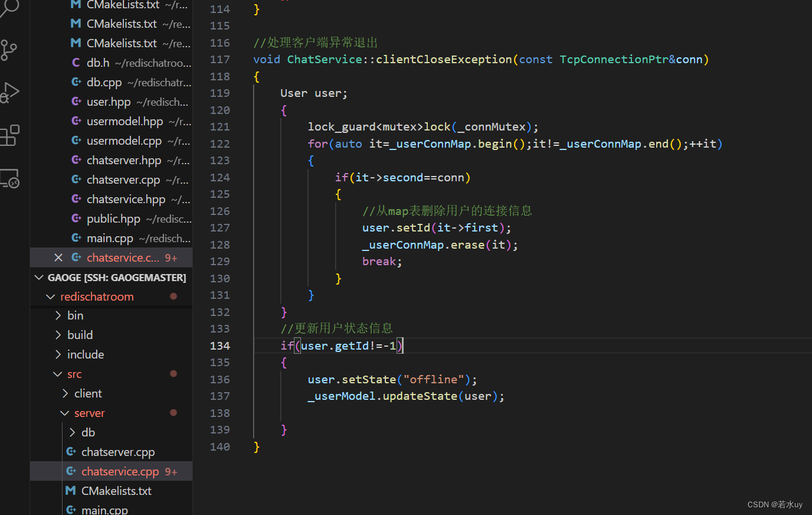Click the C++ file icon of user.hpp
The width and height of the screenshot is (812, 515).
[x=76, y=102]
